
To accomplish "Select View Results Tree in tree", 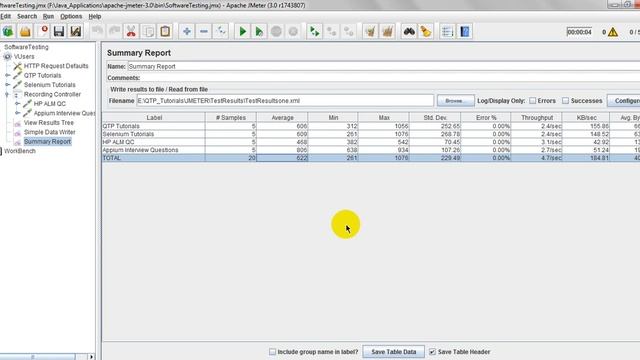I will (49, 122).
